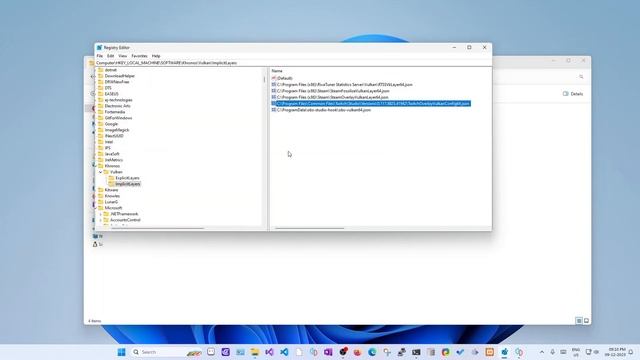Screen dimensions: 640x360
Task: Select the SteamFossilizeVulkanLayer64.json value
Action: (x=333, y=91)
